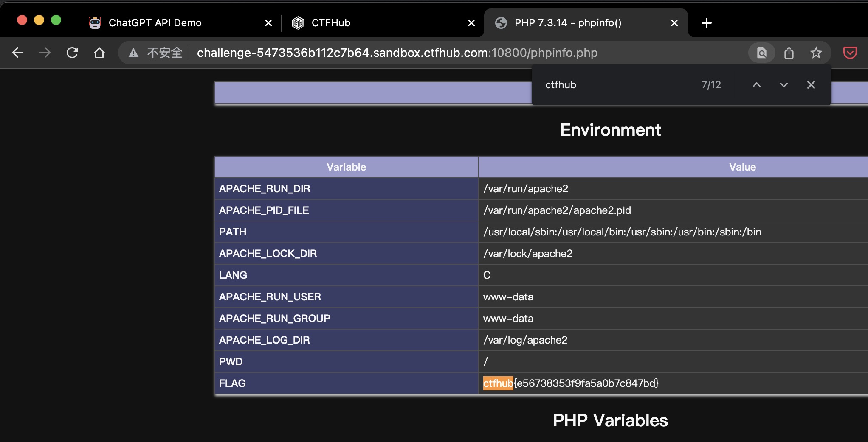Close the CTFHub tab

tap(471, 23)
